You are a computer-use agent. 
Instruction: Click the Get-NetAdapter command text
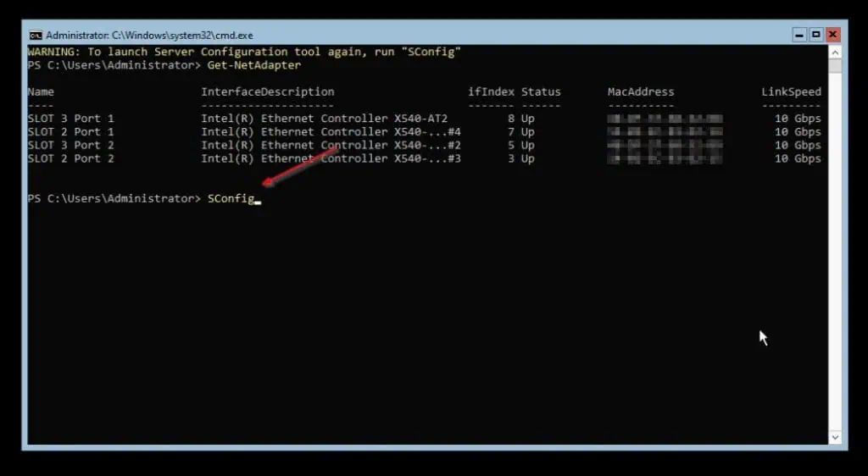tap(253, 65)
